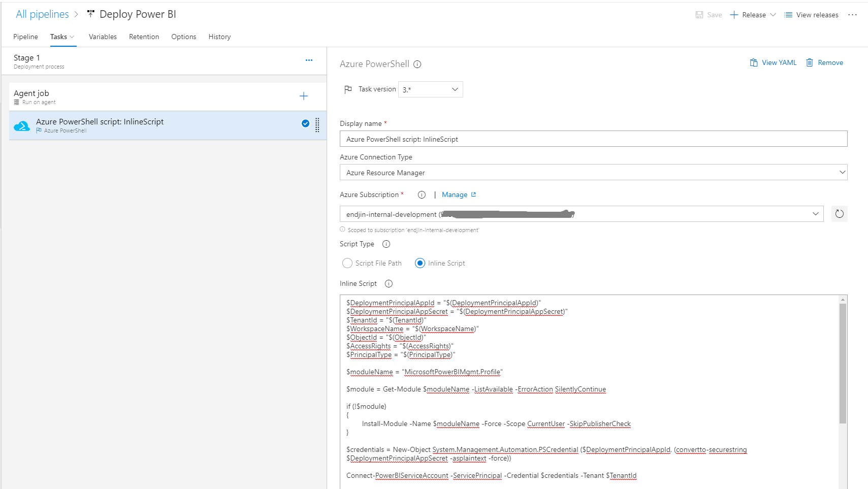Select the Stage 1 deployment process row

[164, 61]
